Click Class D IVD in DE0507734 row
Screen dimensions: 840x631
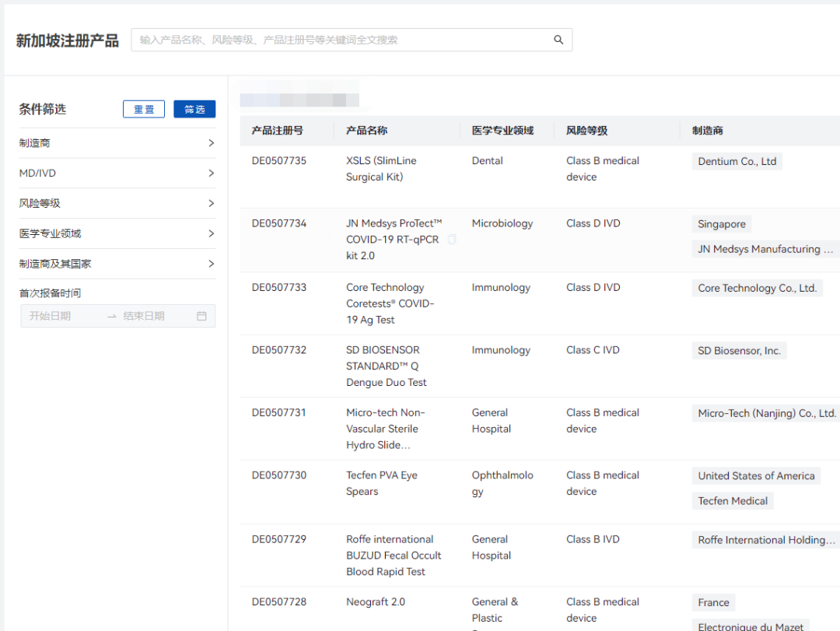coord(593,223)
